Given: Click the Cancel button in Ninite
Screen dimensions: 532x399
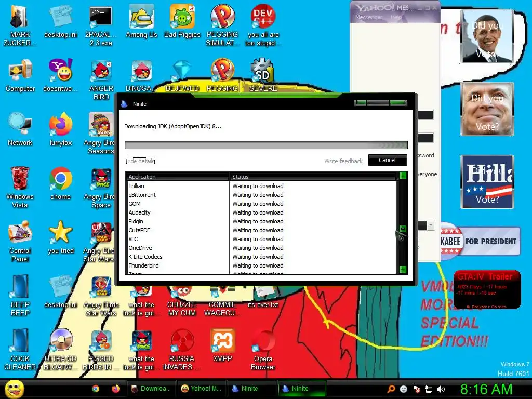Looking at the screenshot, I should point(388,160).
